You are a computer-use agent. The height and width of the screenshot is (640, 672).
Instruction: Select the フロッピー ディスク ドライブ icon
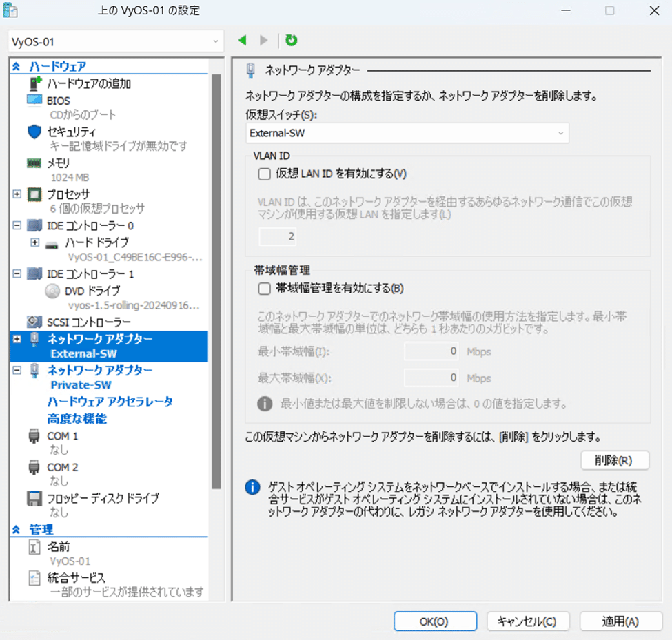point(34,498)
